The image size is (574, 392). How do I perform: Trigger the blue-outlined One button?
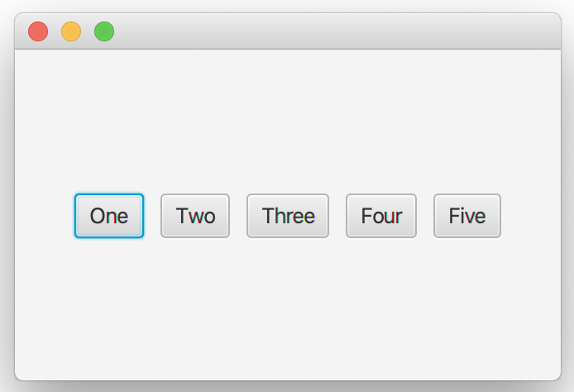pos(109,216)
